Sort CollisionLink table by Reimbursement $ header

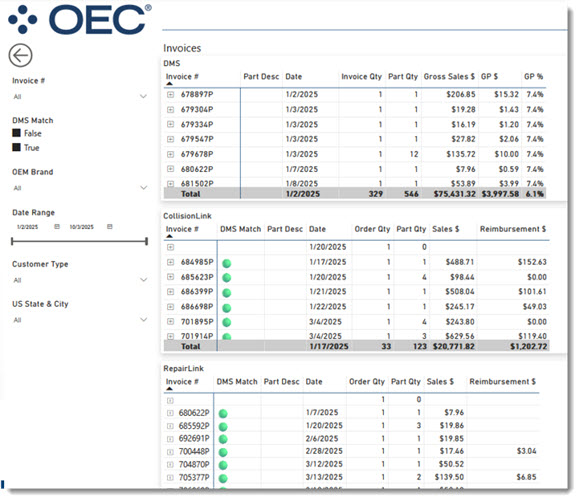tap(513, 229)
